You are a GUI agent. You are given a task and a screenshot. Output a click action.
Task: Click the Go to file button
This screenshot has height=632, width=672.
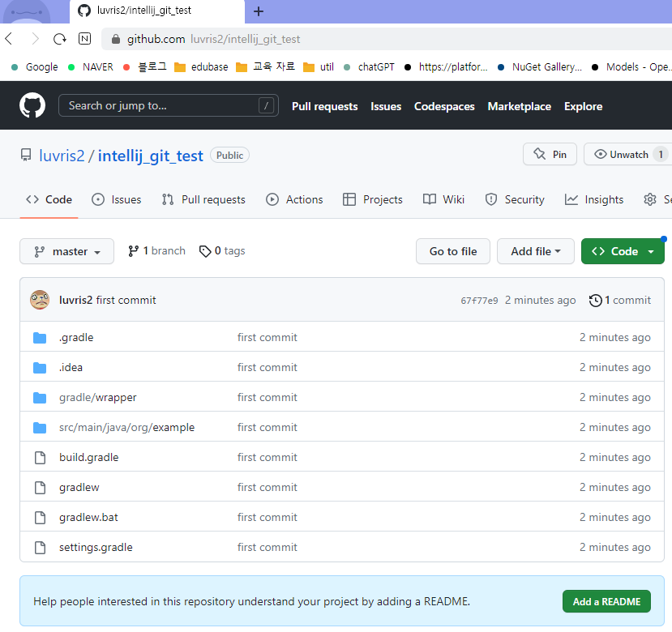coord(453,251)
